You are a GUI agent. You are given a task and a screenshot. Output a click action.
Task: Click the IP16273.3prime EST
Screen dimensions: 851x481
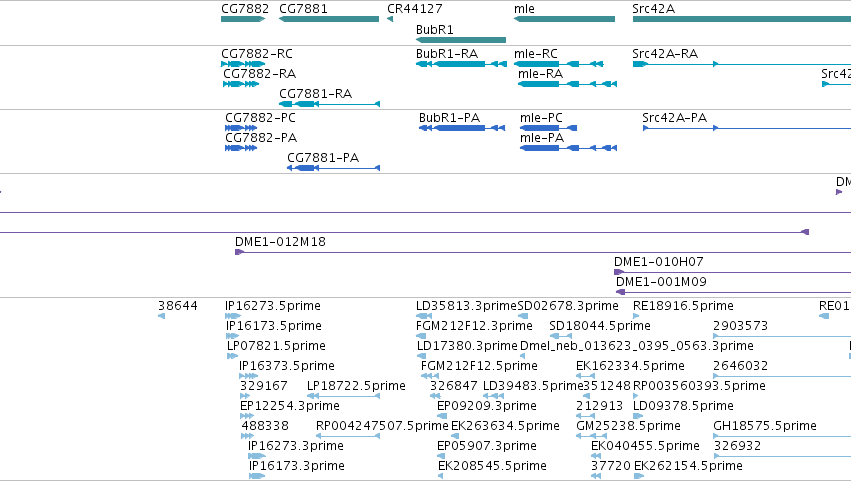pos(257,456)
